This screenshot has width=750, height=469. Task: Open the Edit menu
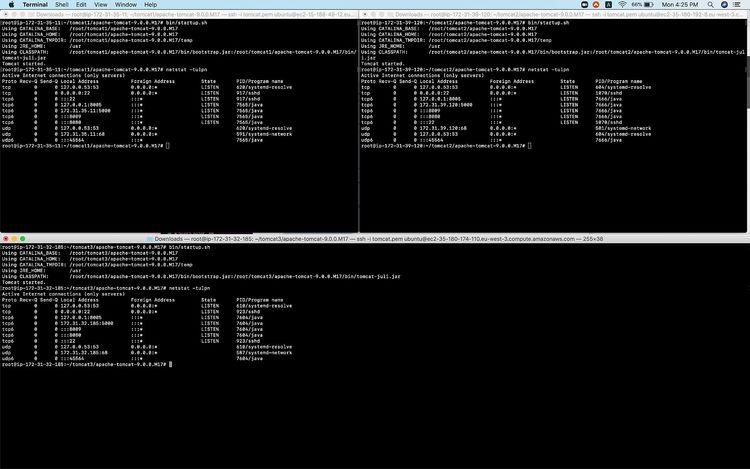pos(81,4)
